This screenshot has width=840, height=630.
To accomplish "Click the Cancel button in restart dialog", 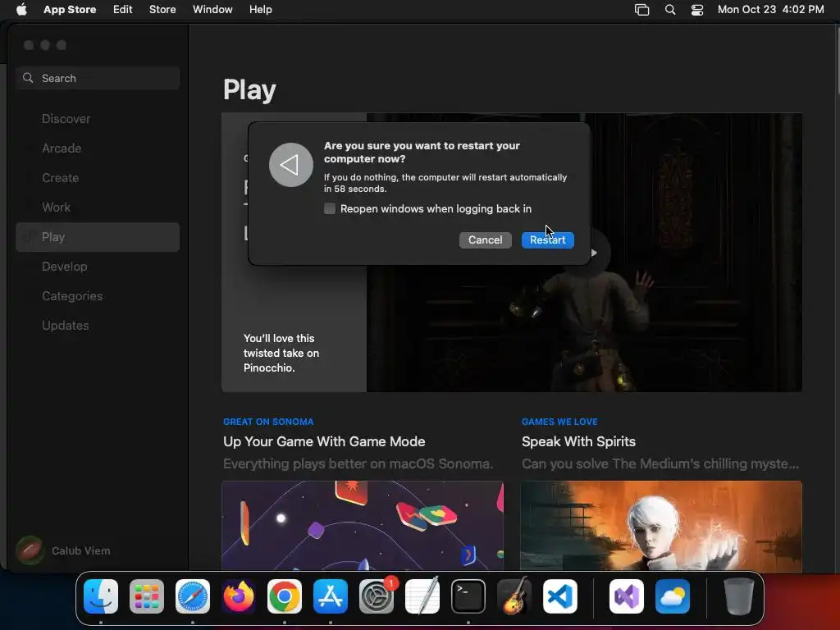I will click(486, 240).
